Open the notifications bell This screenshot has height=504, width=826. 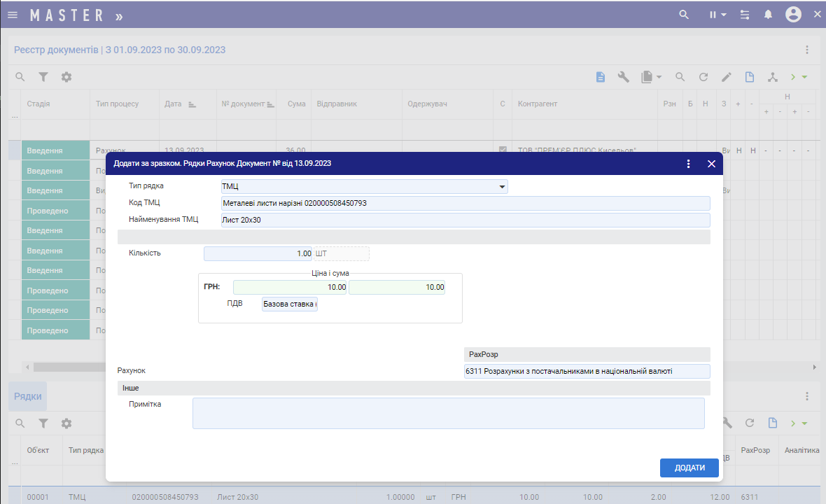click(768, 15)
